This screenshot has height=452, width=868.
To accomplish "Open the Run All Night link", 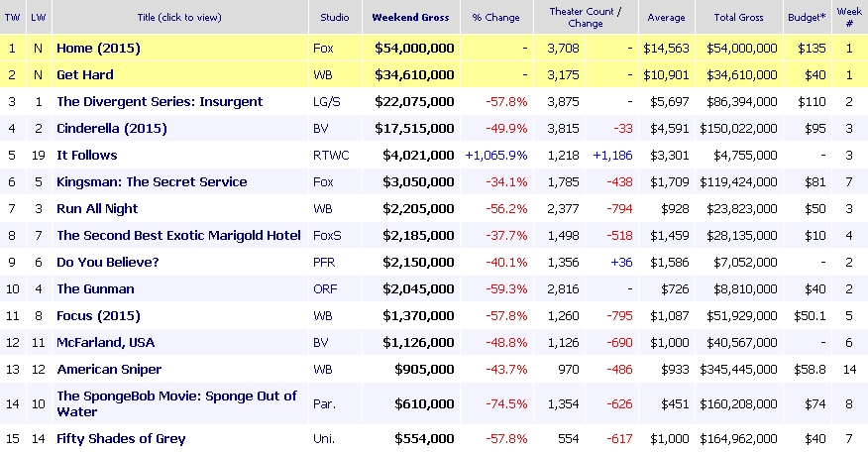I will point(97,209).
